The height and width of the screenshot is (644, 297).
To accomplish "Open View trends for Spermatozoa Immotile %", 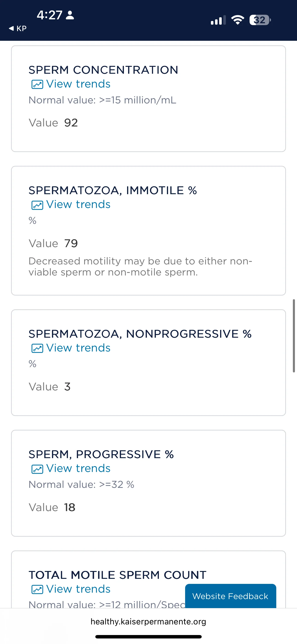I will pos(78,205).
